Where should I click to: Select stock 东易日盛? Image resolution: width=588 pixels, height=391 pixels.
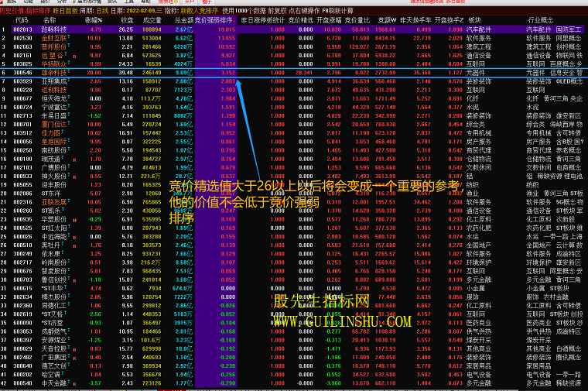tap(53, 115)
